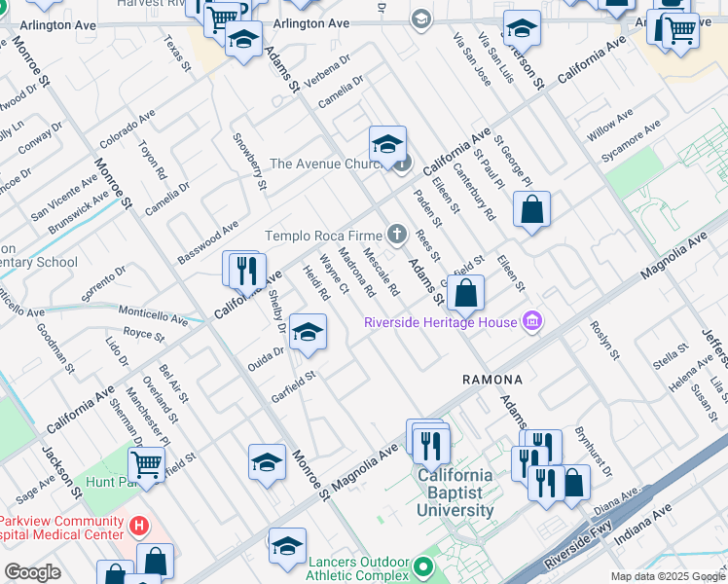Screen dimensions: 728x584
Task: Click the RAMONA neighborhood label
Action: click(x=492, y=380)
